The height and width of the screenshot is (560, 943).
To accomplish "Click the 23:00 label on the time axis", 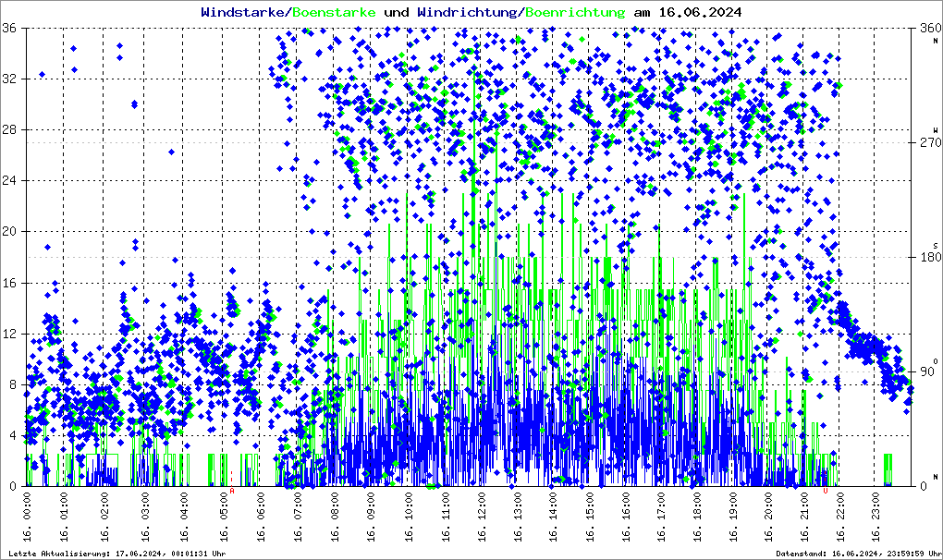I will pos(876,521).
